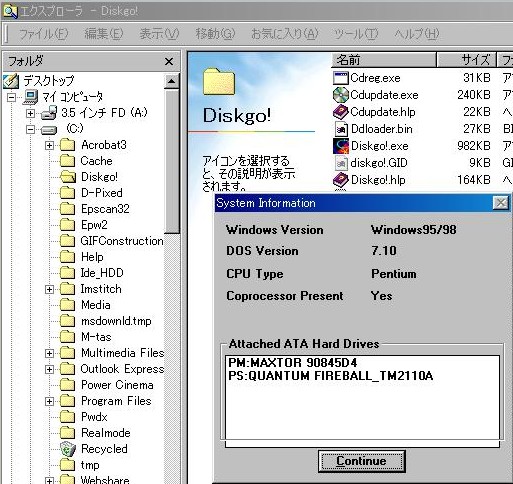This screenshot has width=513, height=484.
Task: Open the ツール(T) menu
Action: pos(356,34)
